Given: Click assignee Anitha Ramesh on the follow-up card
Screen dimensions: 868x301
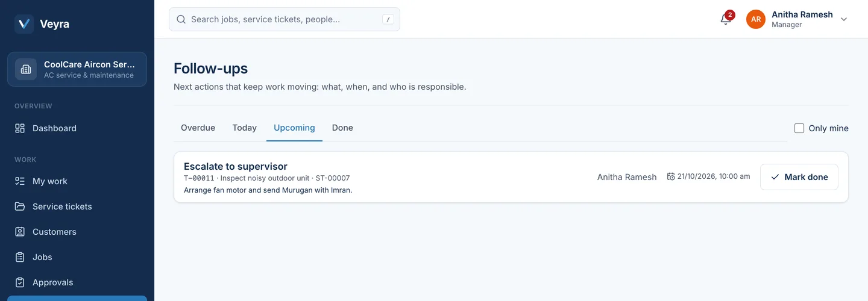Looking at the screenshot, I should [x=627, y=177].
